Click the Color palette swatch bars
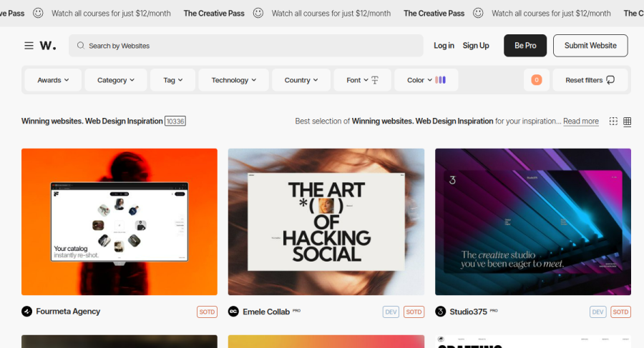644x348 pixels. [x=440, y=80]
